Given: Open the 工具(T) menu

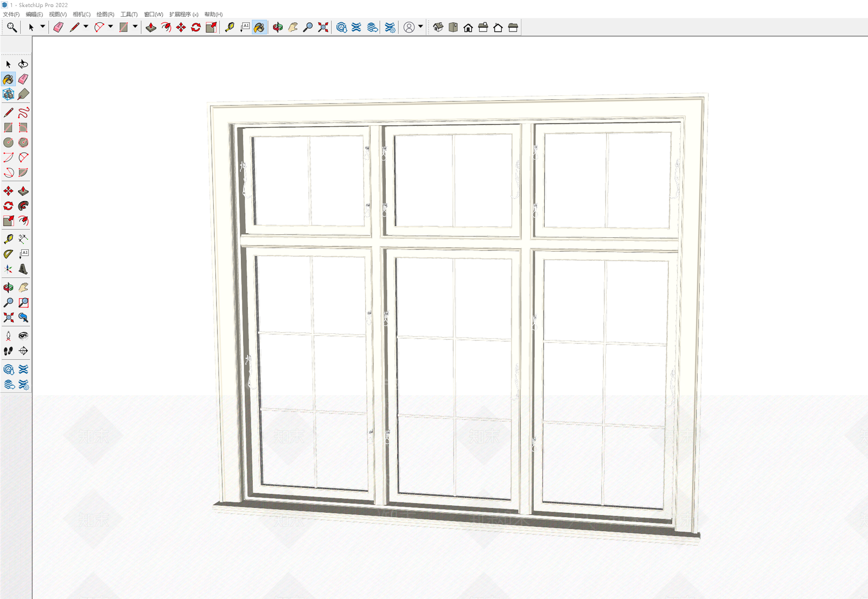Looking at the screenshot, I should click(x=129, y=15).
